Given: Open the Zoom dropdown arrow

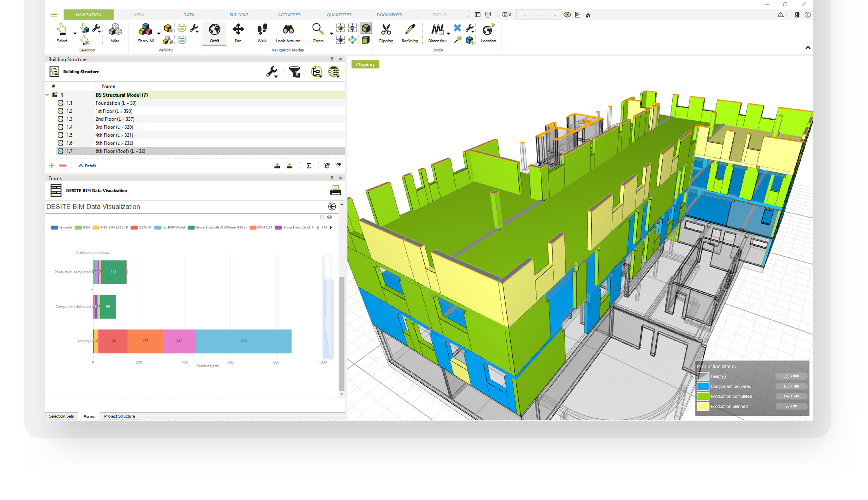Looking at the screenshot, I should pyautogui.click(x=331, y=34).
